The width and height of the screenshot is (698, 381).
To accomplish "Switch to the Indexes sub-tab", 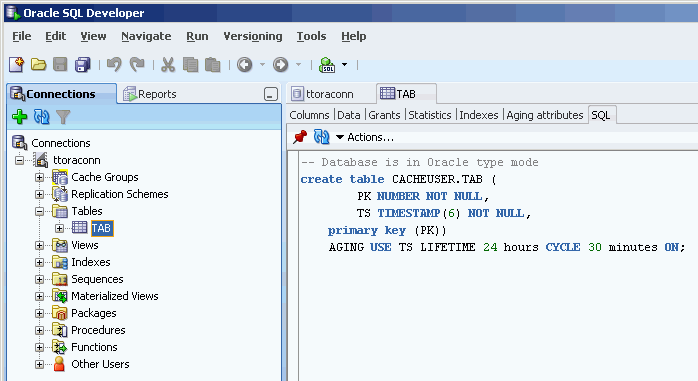I will pos(479,115).
